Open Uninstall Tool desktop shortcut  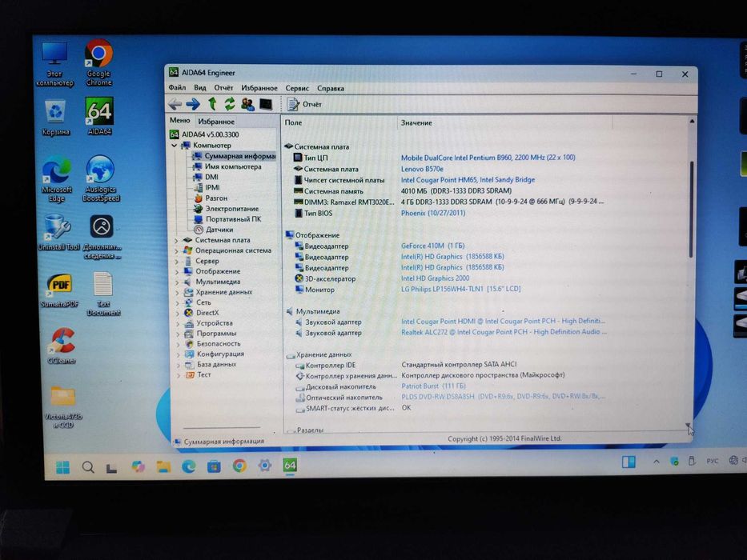58,232
